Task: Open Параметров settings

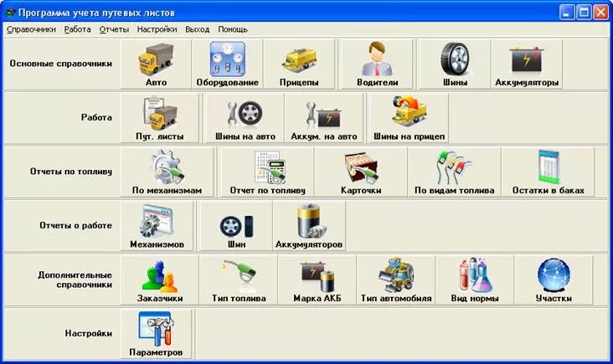Action: click(156, 334)
